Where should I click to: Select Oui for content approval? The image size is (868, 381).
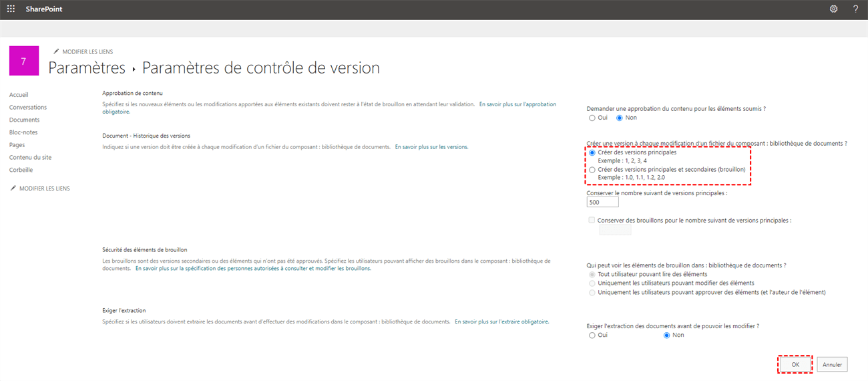click(592, 118)
